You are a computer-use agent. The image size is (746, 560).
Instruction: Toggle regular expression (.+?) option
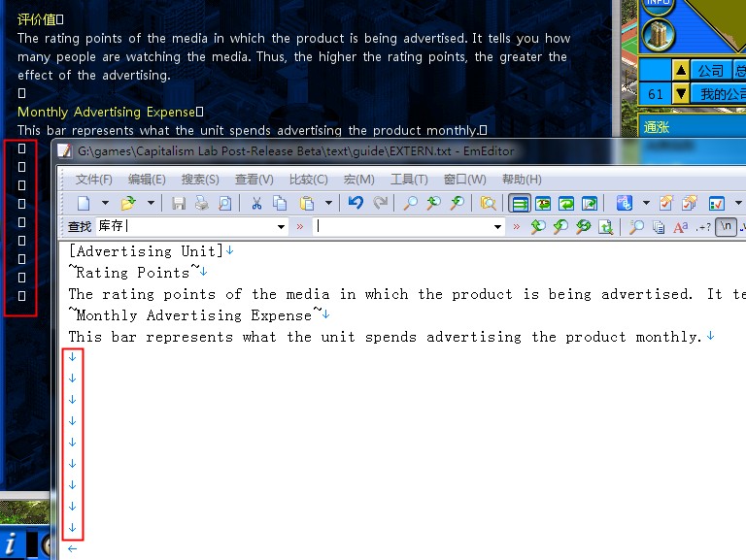pos(703,228)
